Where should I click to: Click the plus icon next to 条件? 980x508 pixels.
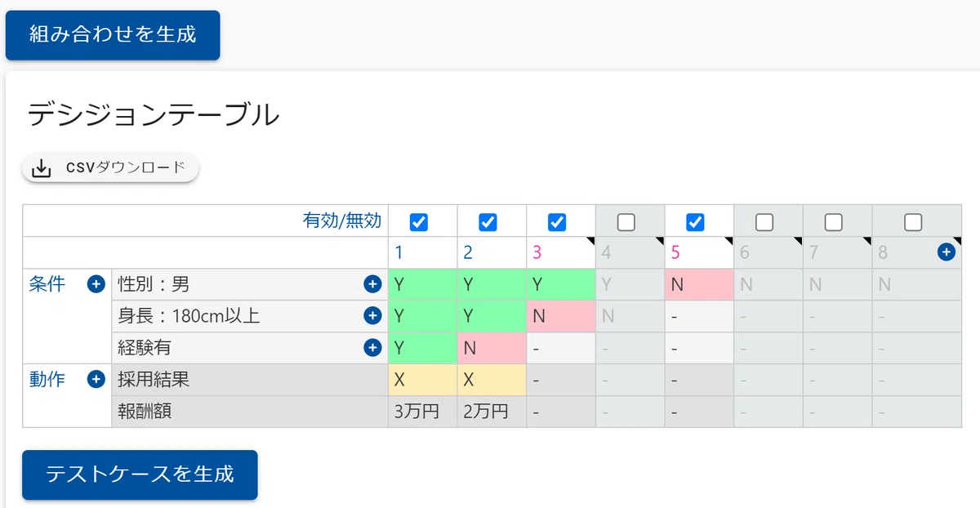96,284
